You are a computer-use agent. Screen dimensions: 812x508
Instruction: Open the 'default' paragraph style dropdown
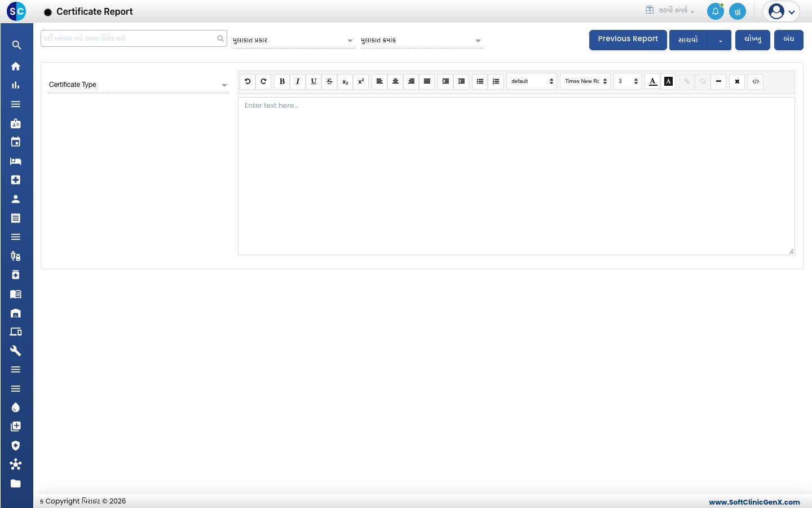(532, 81)
